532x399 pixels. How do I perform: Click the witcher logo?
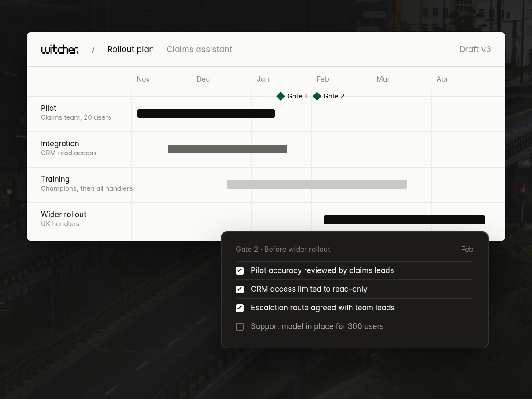click(60, 49)
